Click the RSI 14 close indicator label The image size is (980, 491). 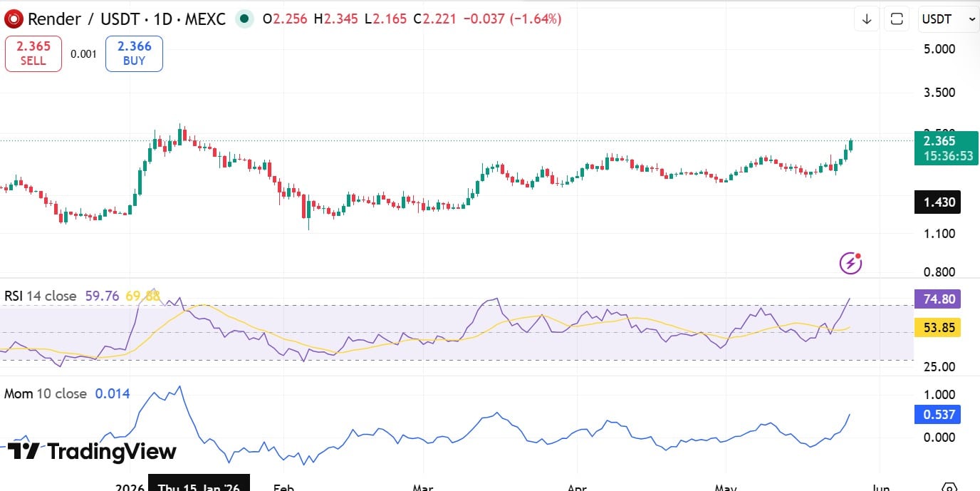pyautogui.click(x=41, y=295)
